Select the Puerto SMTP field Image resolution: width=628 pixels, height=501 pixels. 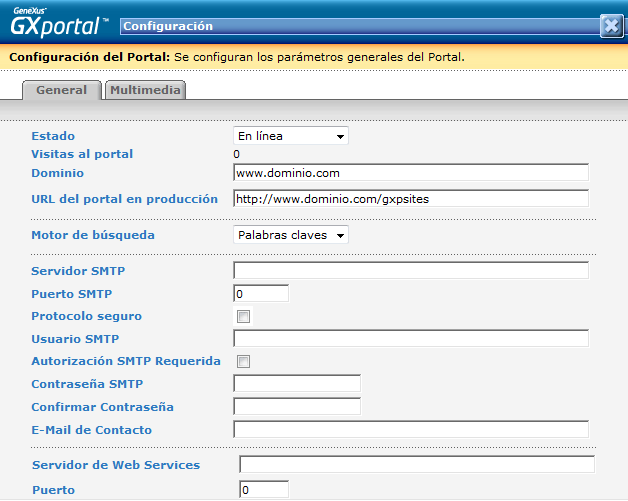(261, 294)
